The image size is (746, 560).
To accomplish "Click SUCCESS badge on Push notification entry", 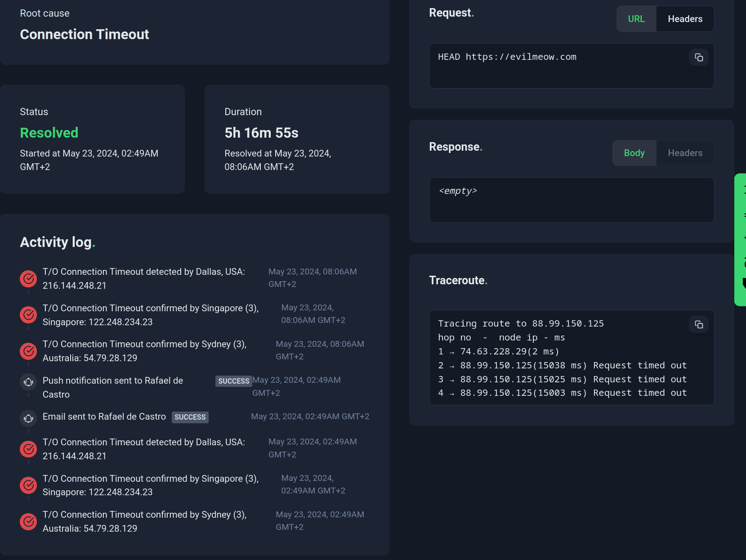I will [x=233, y=381].
